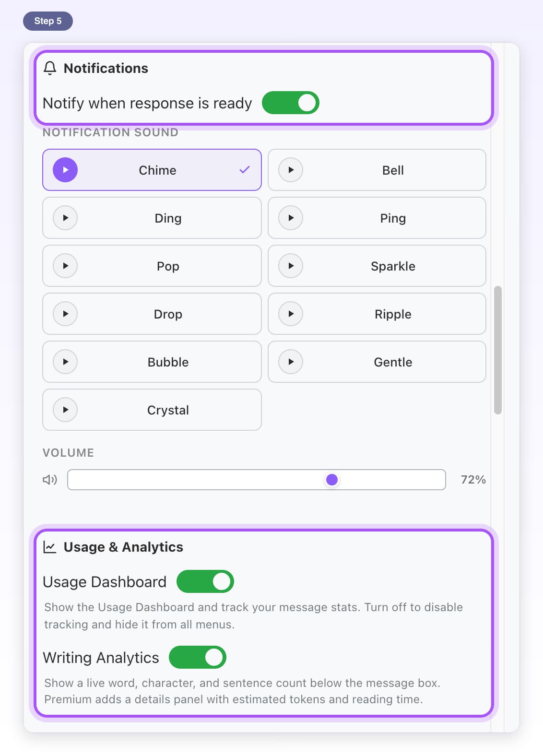The height and width of the screenshot is (756, 543).
Task: Click the Usage & Analytics chart icon
Action: point(50,547)
